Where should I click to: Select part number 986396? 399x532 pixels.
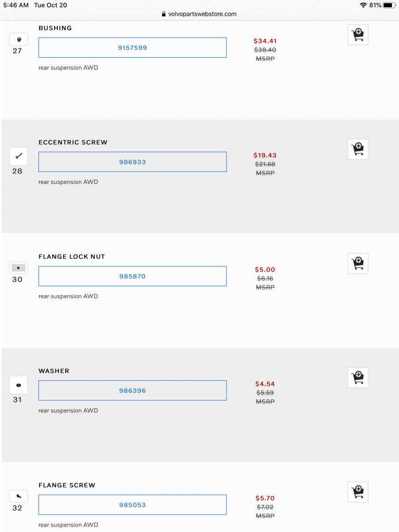[132, 390]
